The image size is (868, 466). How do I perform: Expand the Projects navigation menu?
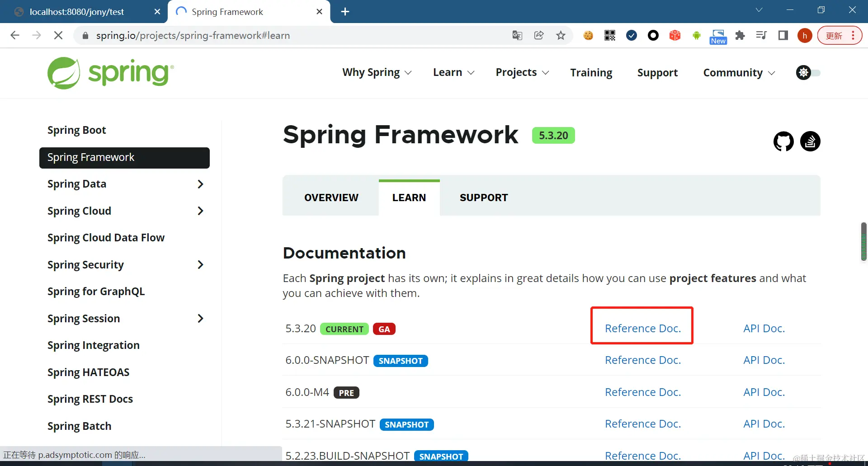(x=523, y=72)
